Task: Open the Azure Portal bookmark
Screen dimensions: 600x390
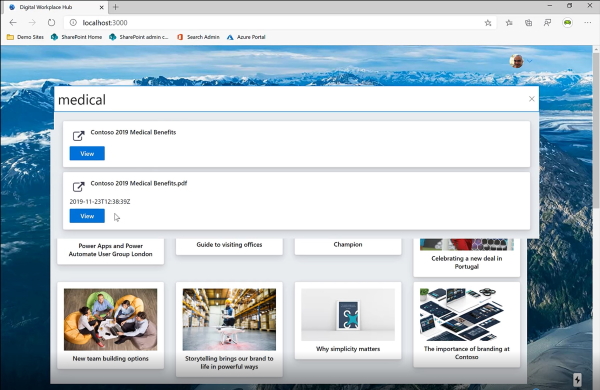Action: (x=246, y=37)
